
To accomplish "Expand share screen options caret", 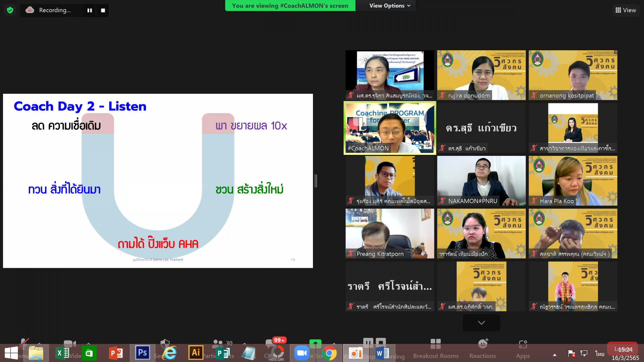I will 334,344.
